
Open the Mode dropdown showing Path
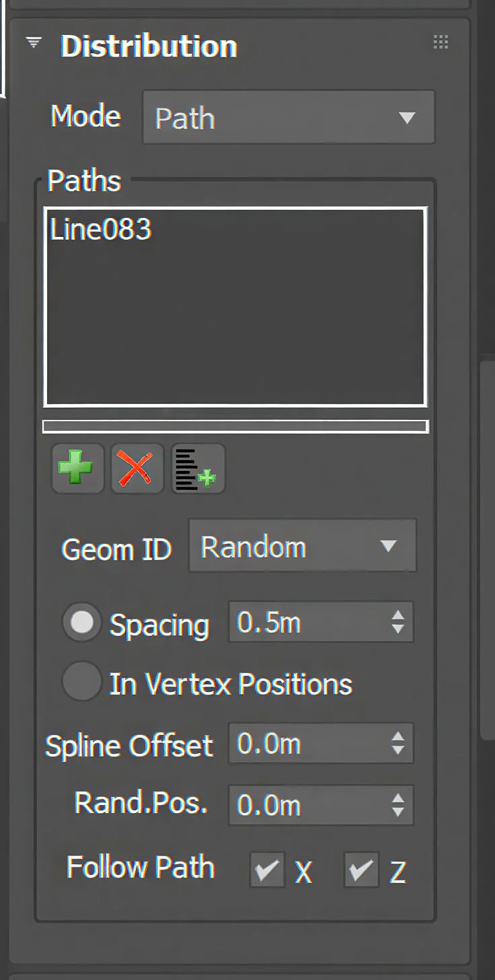point(289,118)
